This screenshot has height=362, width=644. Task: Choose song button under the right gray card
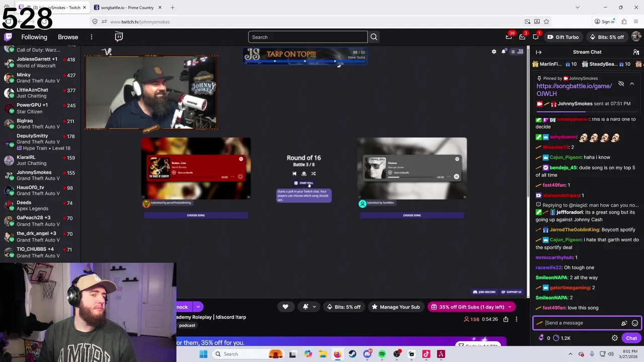pos(412,215)
